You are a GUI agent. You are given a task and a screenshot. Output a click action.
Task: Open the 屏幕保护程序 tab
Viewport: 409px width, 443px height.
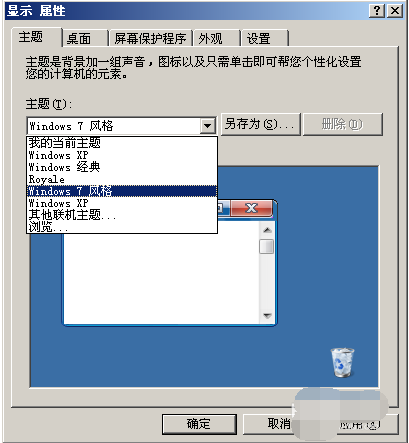click(x=150, y=38)
